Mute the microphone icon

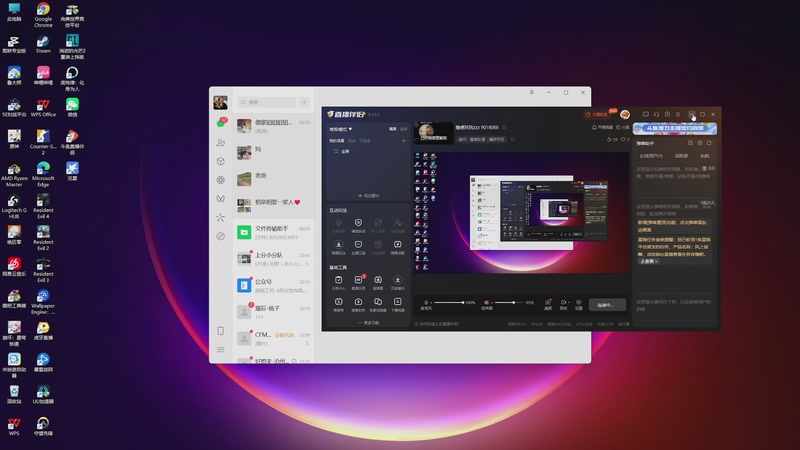(x=426, y=303)
